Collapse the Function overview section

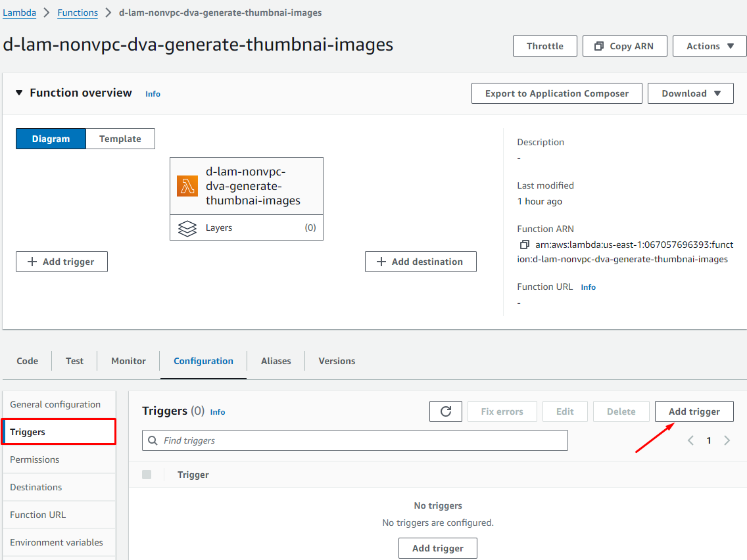19,93
